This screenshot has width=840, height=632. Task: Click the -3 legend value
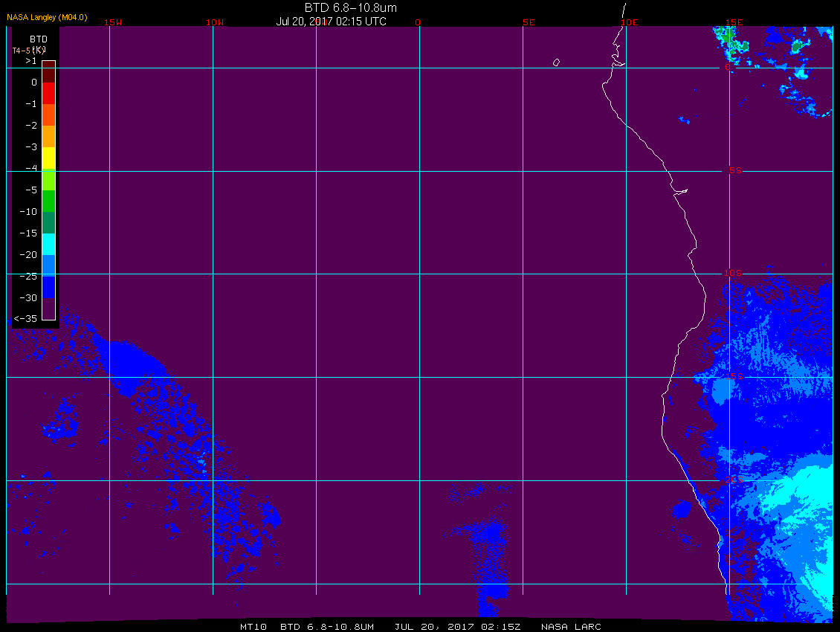tap(31, 147)
